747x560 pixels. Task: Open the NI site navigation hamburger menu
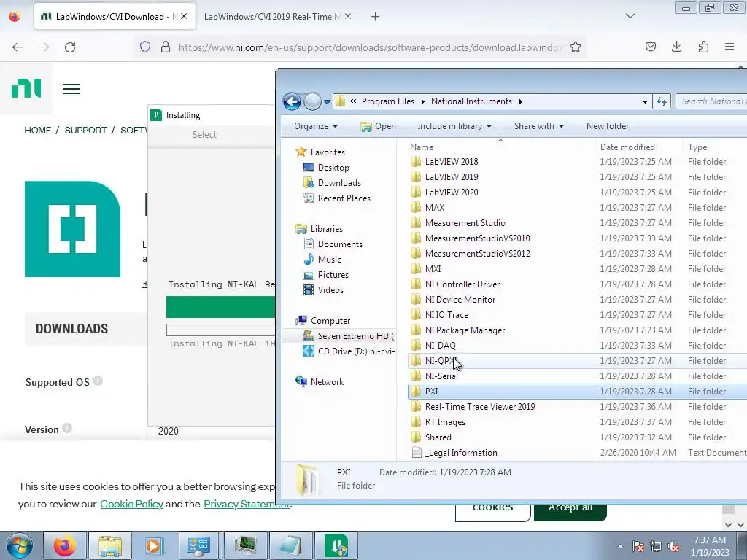tap(71, 89)
